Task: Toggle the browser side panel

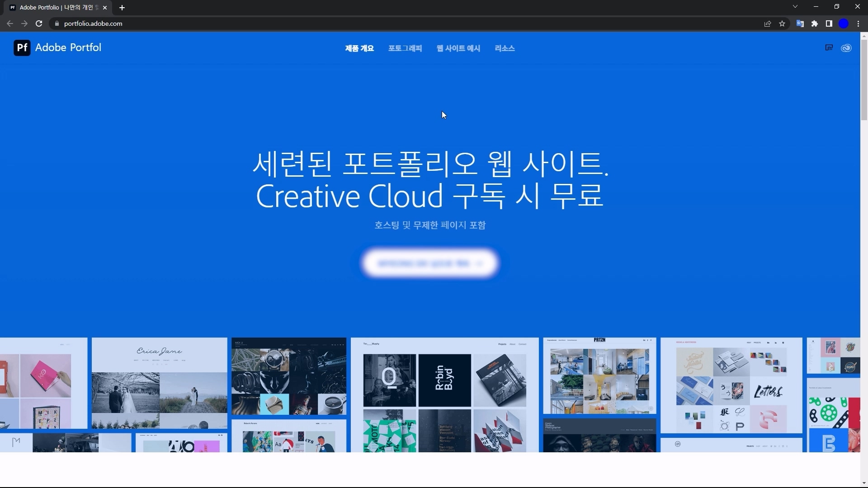Action: coord(829,23)
